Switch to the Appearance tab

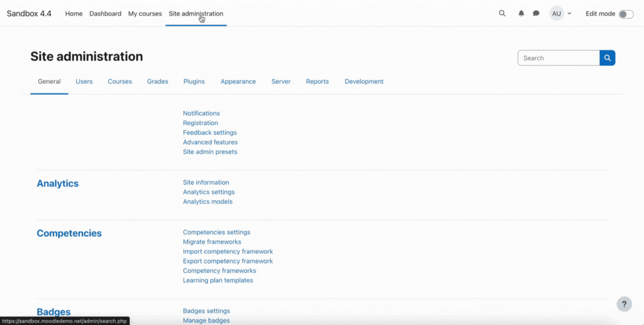pyautogui.click(x=238, y=81)
